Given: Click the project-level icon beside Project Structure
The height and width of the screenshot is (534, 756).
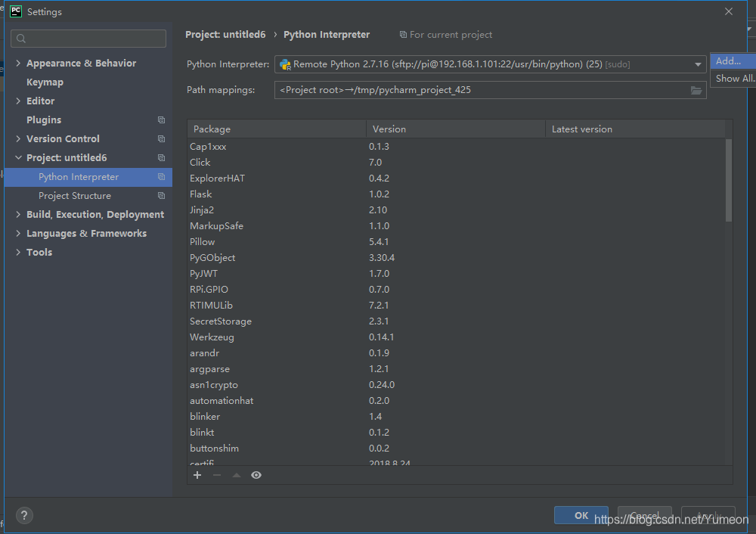Looking at the screenshot, I should pos(162,196).
